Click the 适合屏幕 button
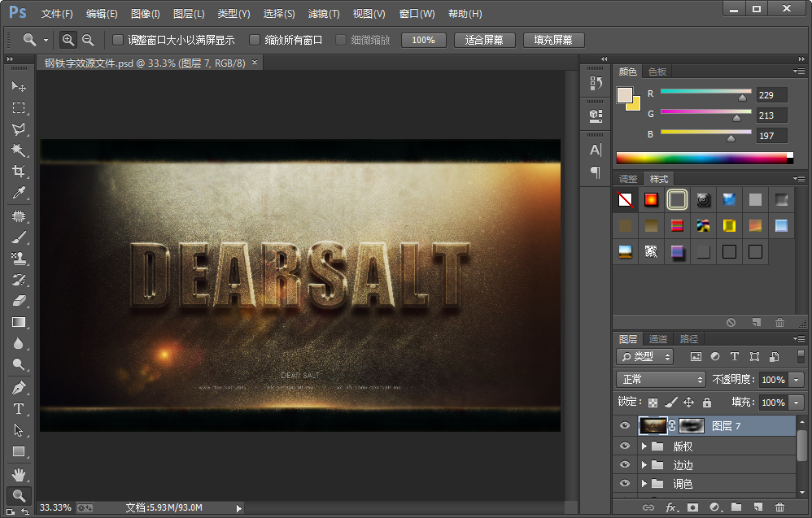Screen dimensions: 812x518 click(484, 40)
